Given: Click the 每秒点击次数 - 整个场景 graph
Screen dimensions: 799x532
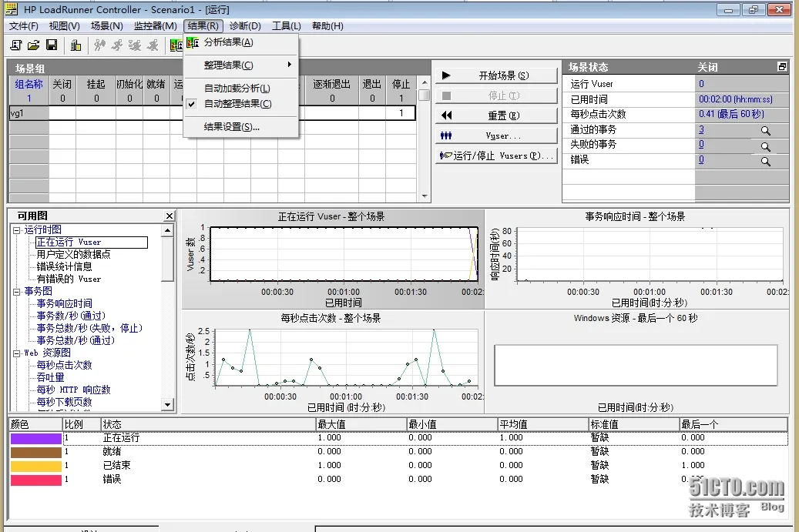Looking at the screenshot, I should click(332, 362).
